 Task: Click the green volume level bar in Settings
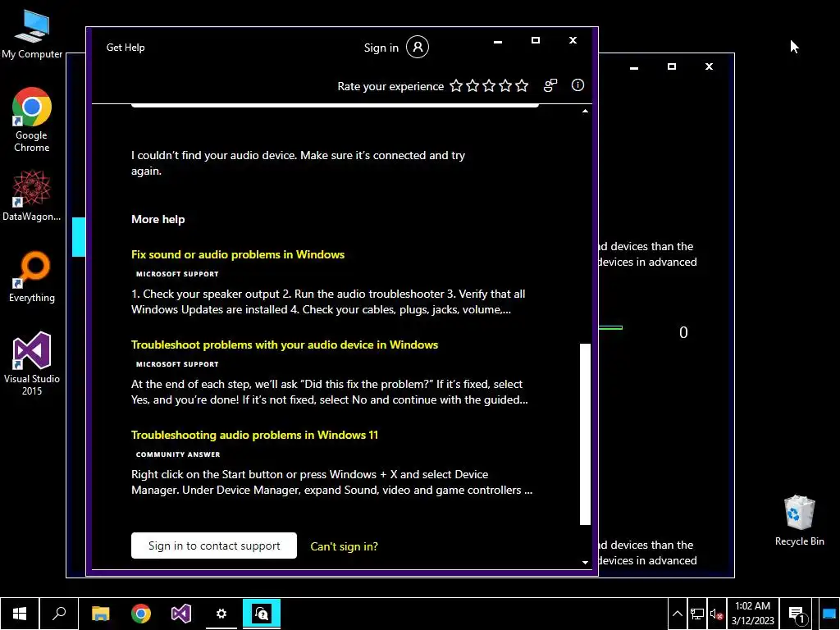coord(610,327)
